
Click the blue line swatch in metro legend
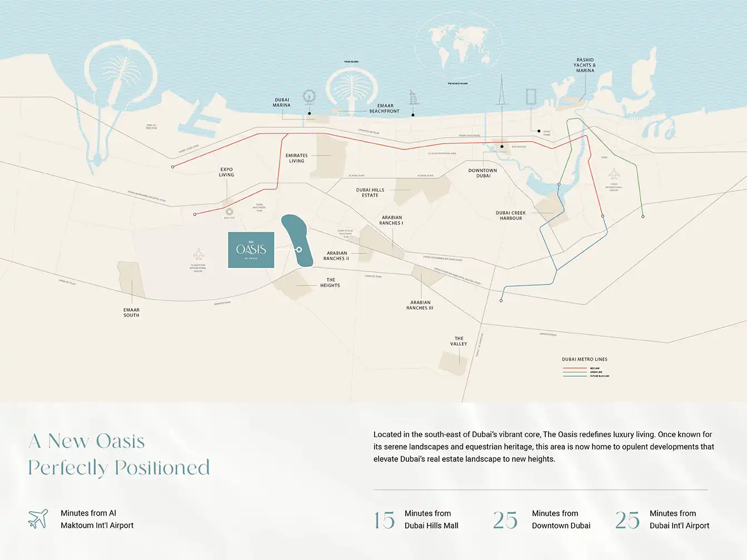point(575,376)
